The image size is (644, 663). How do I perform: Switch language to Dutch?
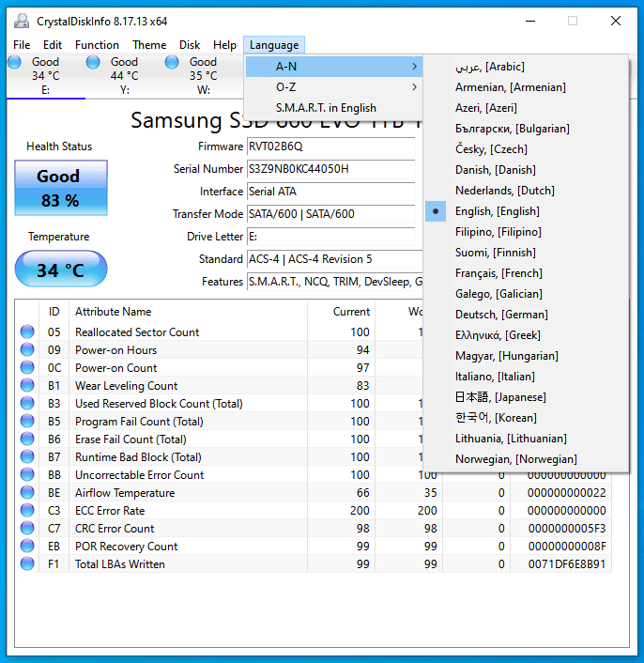pyautogui.click(x=526, y=191)
